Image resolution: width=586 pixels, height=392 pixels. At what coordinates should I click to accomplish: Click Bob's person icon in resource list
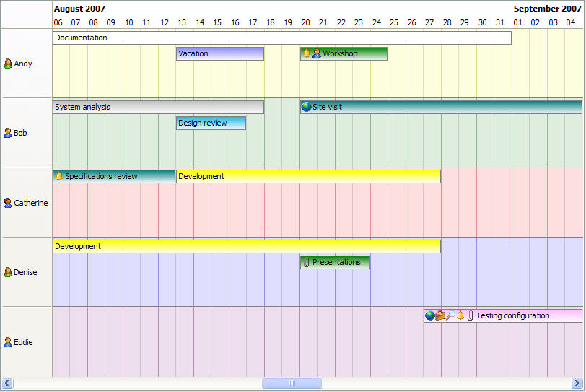tap(8, 133)
